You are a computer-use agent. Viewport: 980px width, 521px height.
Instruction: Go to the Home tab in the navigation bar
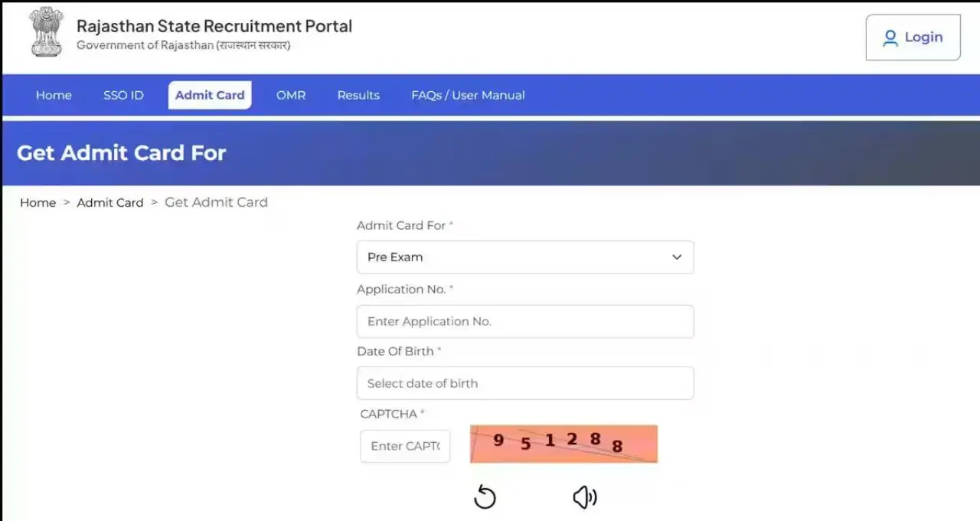pos(54,95)
